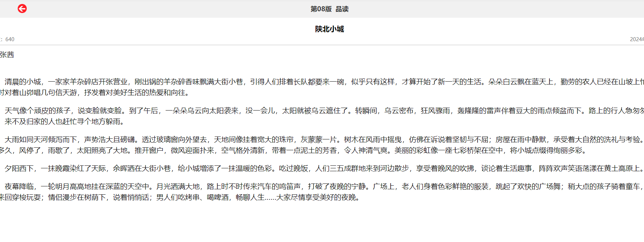Click the date text starting 2024
Image resolution: width=644 pixels, height=242 pixels.
(637, 39)
